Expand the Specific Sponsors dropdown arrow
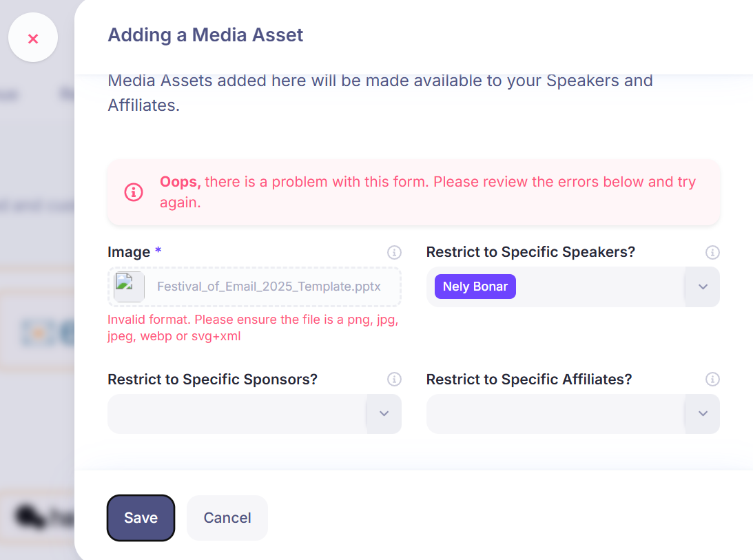Viewport: 753px width, 560px height. click(384, 413)
